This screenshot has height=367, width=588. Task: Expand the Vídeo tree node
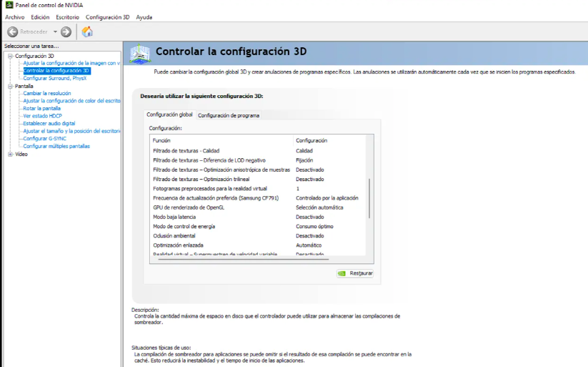pyautogui.click(x=10, y=154)
